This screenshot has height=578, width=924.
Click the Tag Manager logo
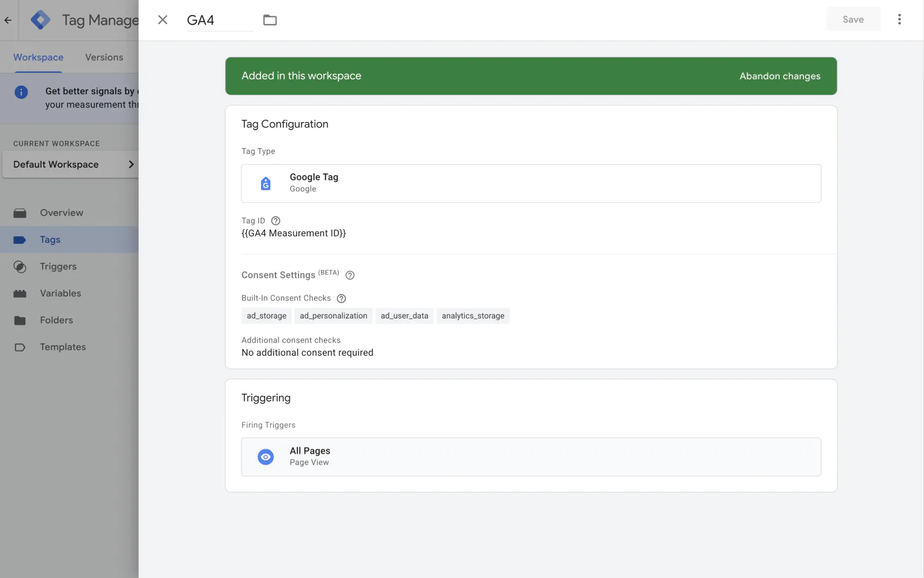40,20
